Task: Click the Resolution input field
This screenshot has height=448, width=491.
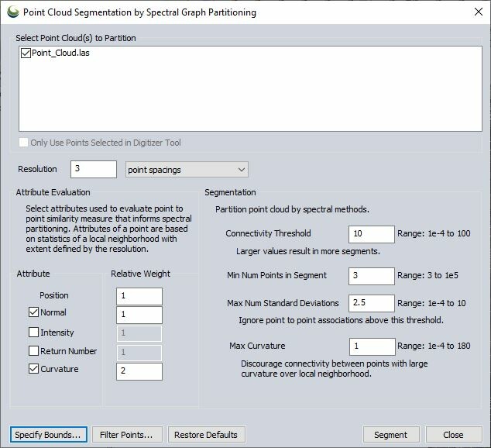Action: coord(94,169)
